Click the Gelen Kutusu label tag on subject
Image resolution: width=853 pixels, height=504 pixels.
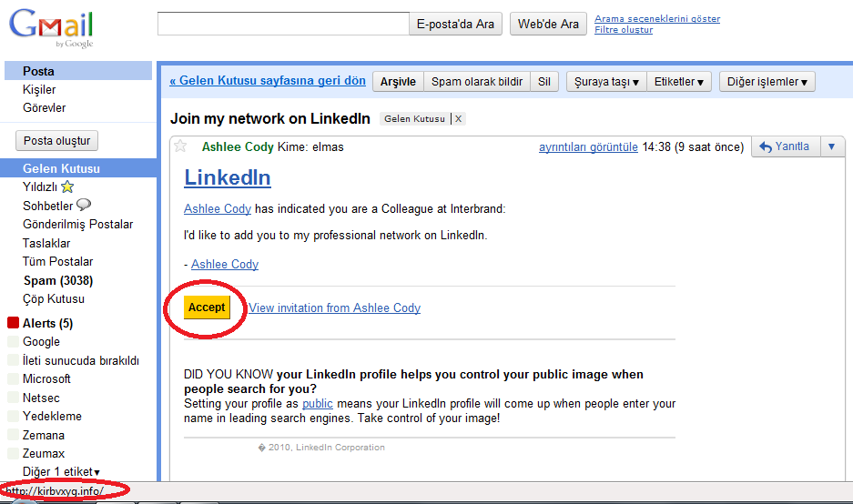414,119
